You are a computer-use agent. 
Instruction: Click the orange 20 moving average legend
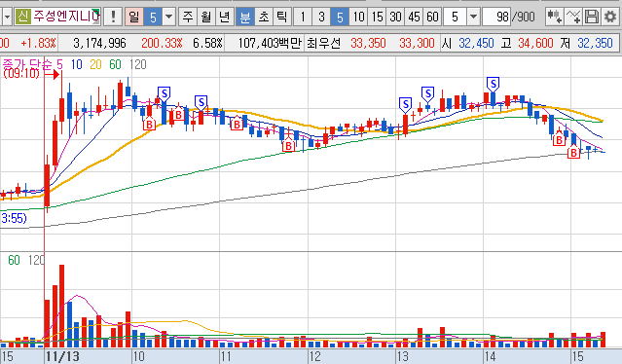(95, 64)
